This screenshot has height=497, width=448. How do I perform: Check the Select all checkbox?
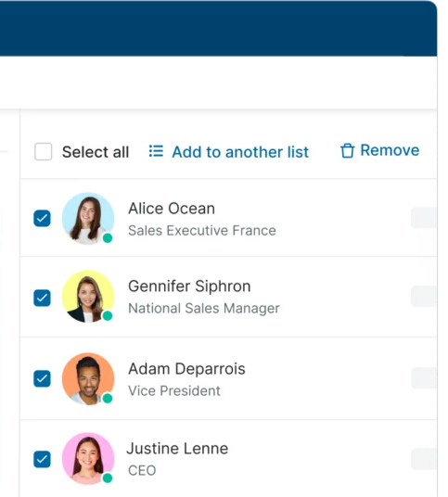(43, 151)
